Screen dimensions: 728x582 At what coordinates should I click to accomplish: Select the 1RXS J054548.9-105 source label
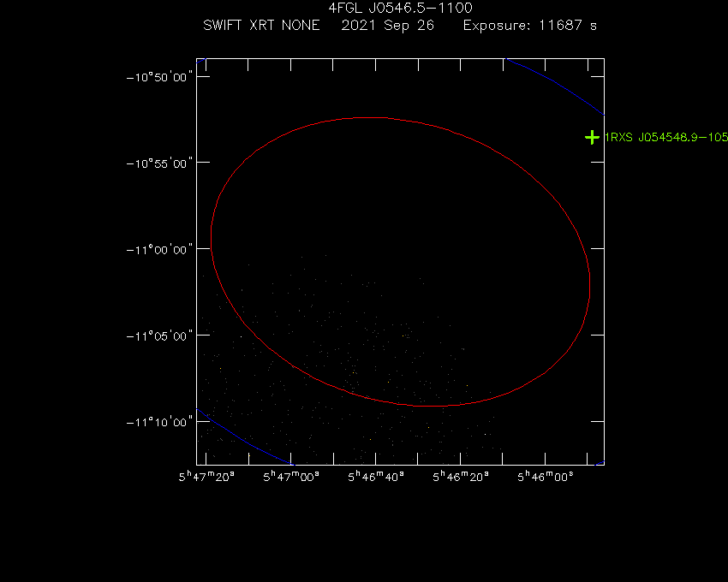pos(666,138)
